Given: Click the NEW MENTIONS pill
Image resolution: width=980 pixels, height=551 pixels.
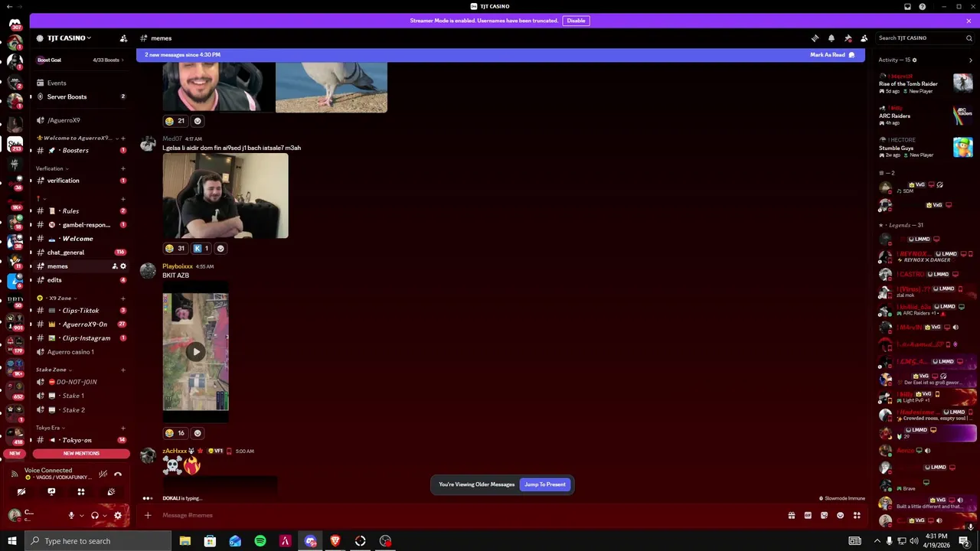Looking at the screenshot, I should 80,454.
